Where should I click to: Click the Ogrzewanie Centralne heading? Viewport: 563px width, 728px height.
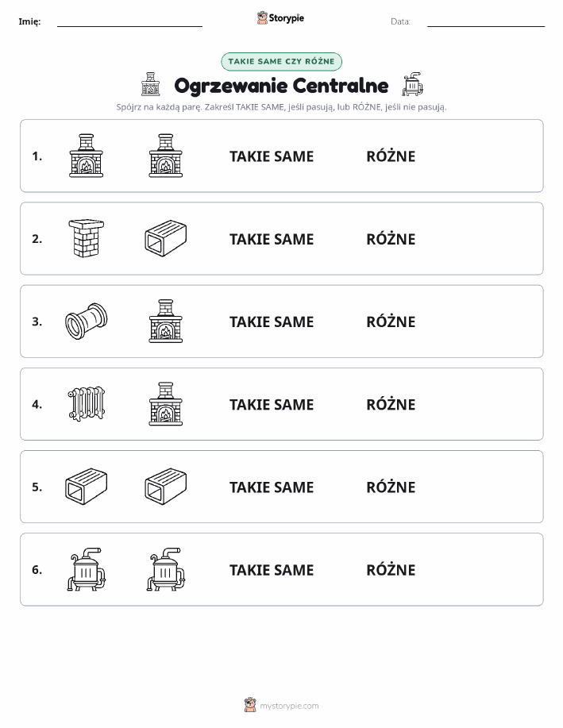[281, 86]
